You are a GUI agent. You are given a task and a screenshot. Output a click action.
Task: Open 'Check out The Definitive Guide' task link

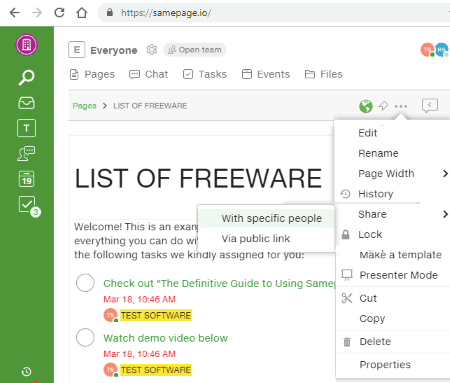[219, 283]
